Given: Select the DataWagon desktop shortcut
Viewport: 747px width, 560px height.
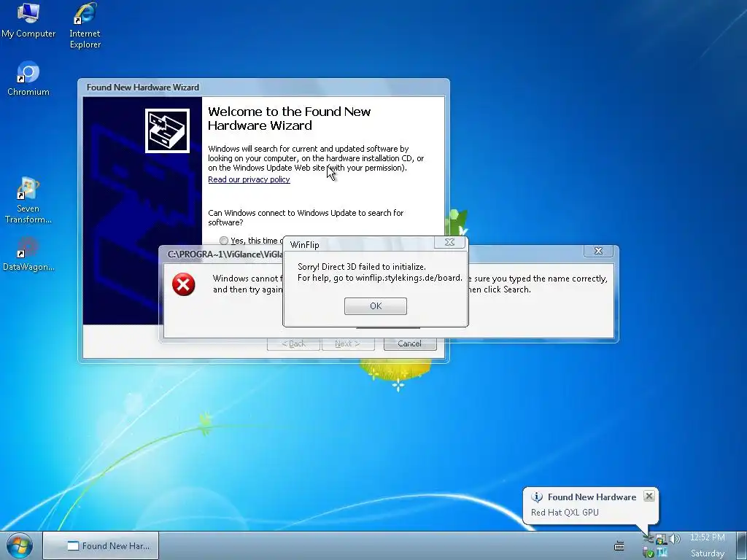Looking at the screenshot, I should click(x=28, y=254).
